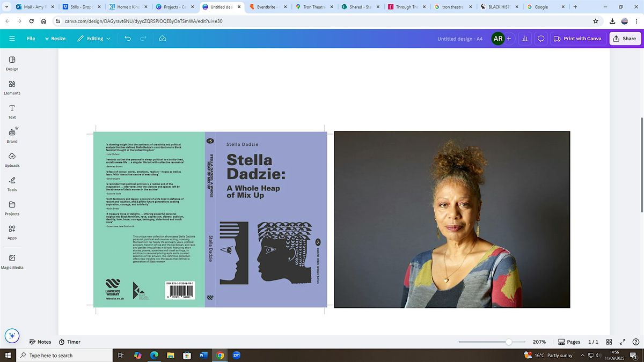Image resolution: width=644 pixels, height=362 pixels.
Task: Open the analytics bar chart icon
Action: tap(524, 39)
